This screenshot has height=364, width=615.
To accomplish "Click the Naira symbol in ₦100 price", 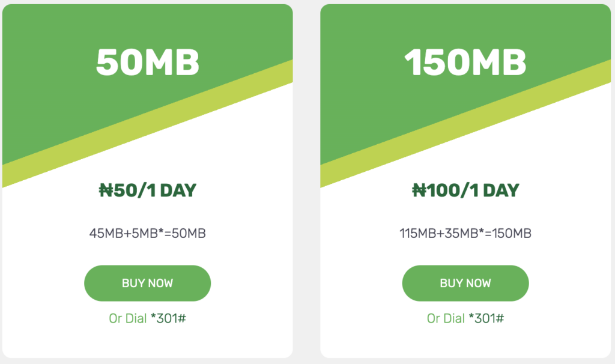I will (x=419, y=190).
